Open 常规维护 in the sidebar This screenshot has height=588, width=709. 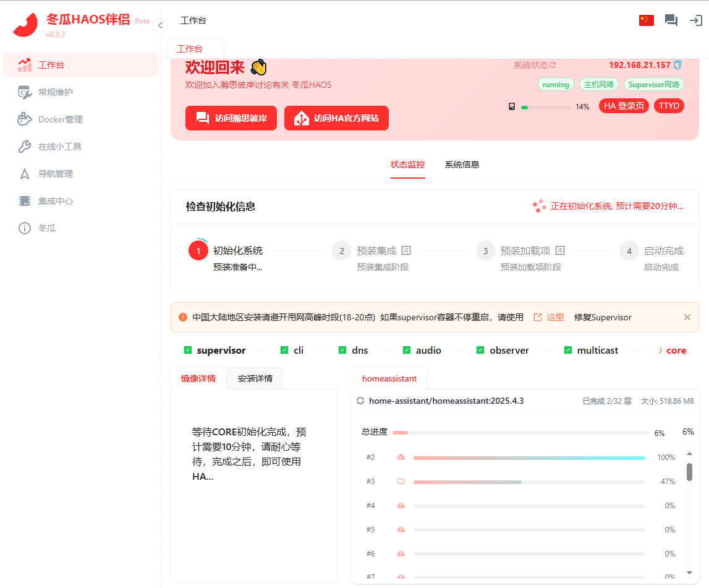point(80,92)
